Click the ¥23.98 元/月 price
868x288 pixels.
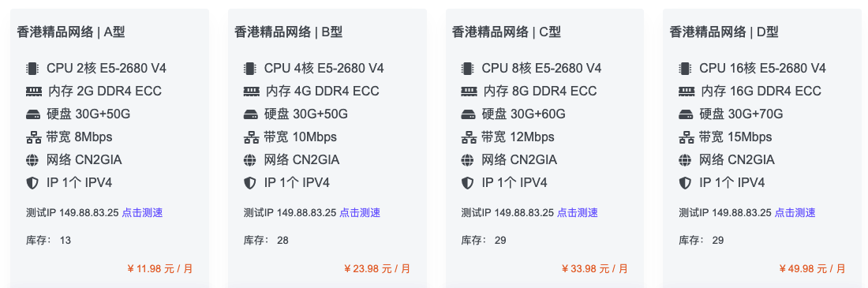coord(377,269)
